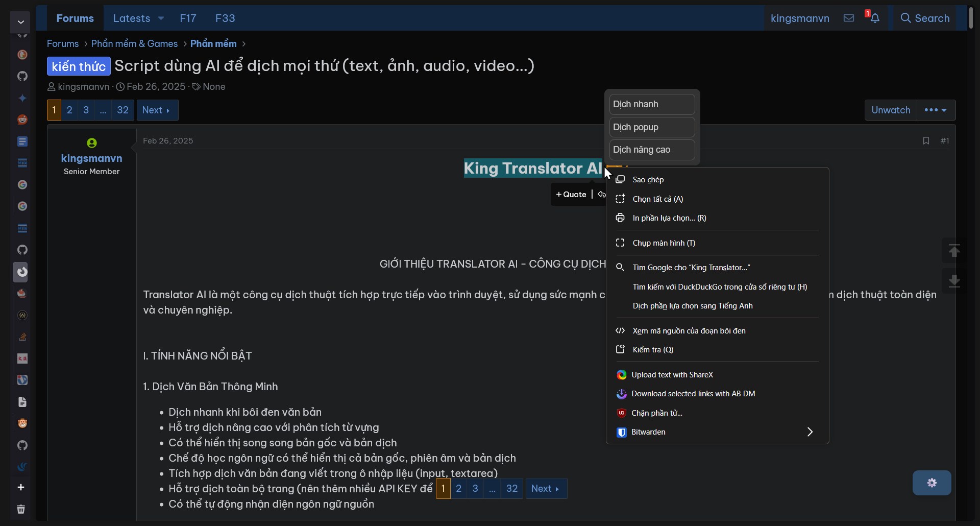Click the Unwatch thread button
Viewport: 980px width, 526px height.
(x=891, y=110)
